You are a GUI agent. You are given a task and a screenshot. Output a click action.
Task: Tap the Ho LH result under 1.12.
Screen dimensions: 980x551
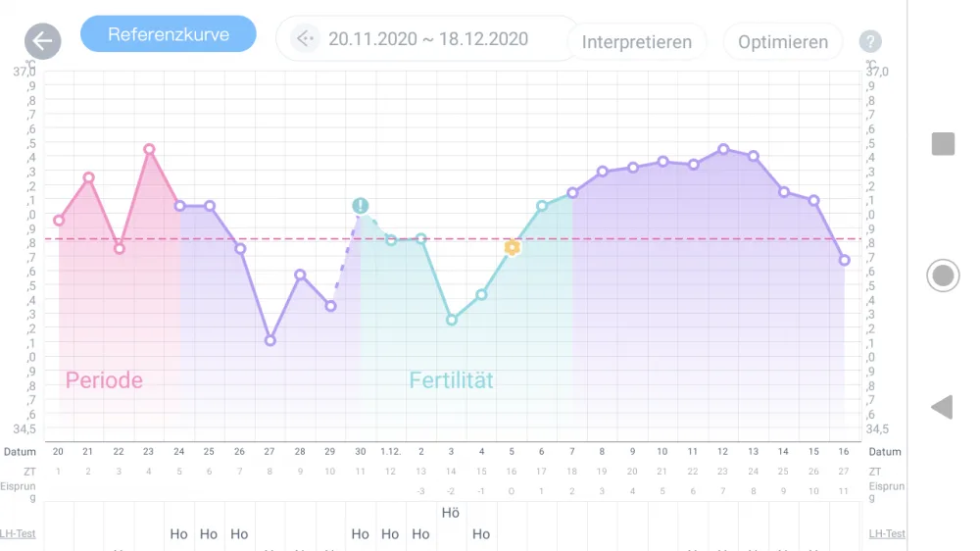coord(390,534)
